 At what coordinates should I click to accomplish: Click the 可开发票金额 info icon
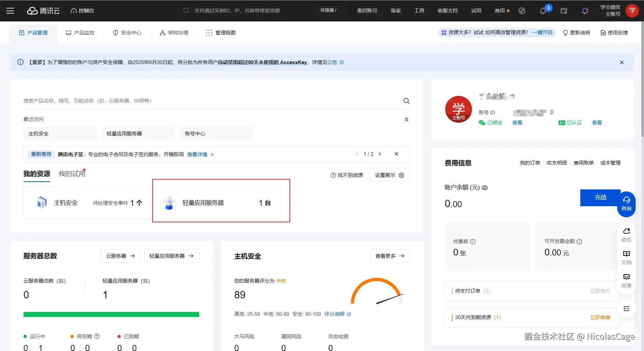tap(579, 242)
